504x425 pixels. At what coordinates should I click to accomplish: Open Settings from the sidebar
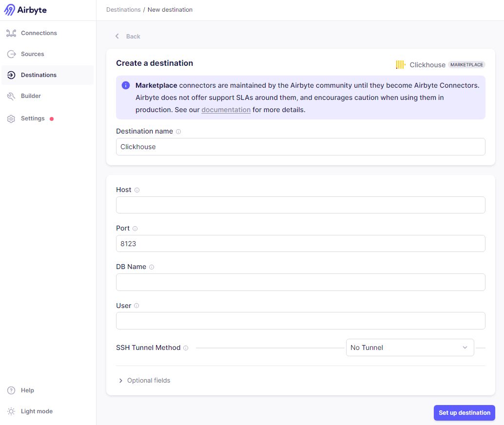coord(48,118)
